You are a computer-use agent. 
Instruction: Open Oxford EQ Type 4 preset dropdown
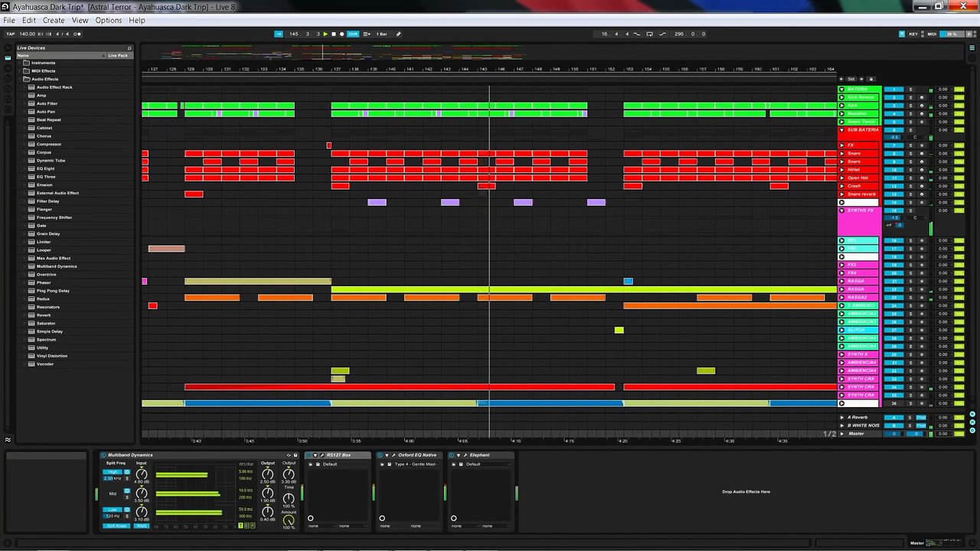[x=415, y=464]
